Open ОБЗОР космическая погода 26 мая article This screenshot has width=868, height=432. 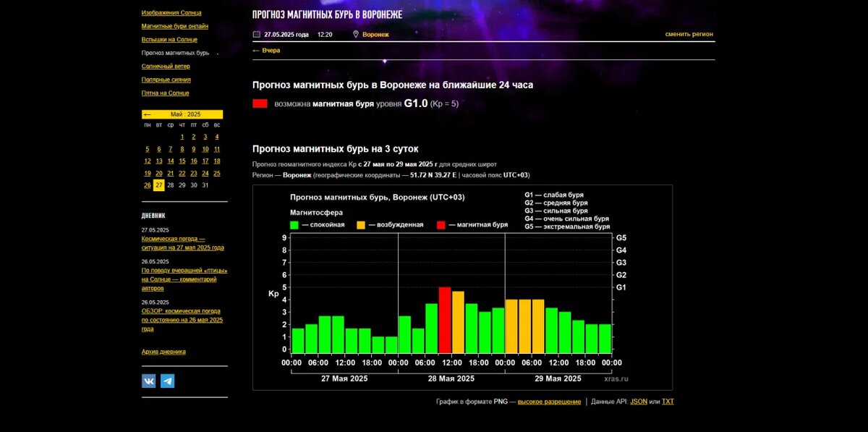182,320
